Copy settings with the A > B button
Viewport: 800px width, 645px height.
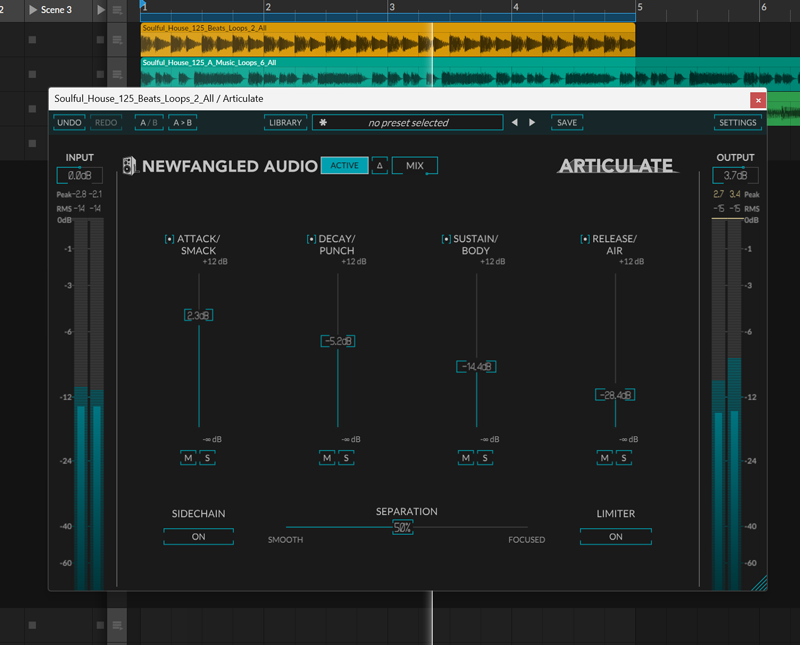click(183, 122)
